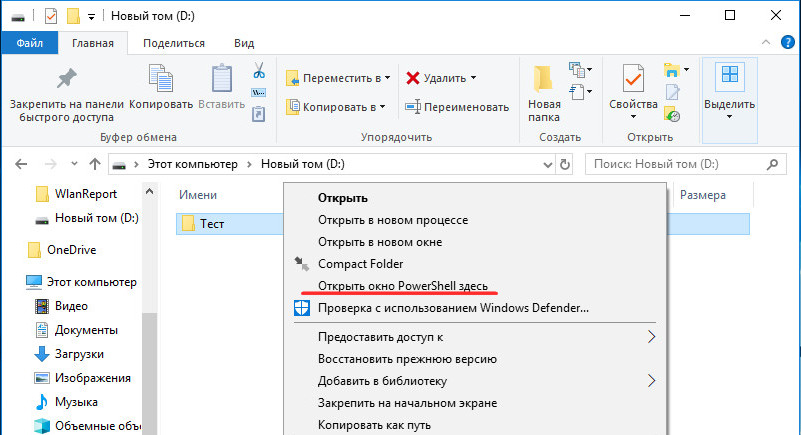Click Этот компьютер in the address bar
801x435 pixels.
point(193,164)
